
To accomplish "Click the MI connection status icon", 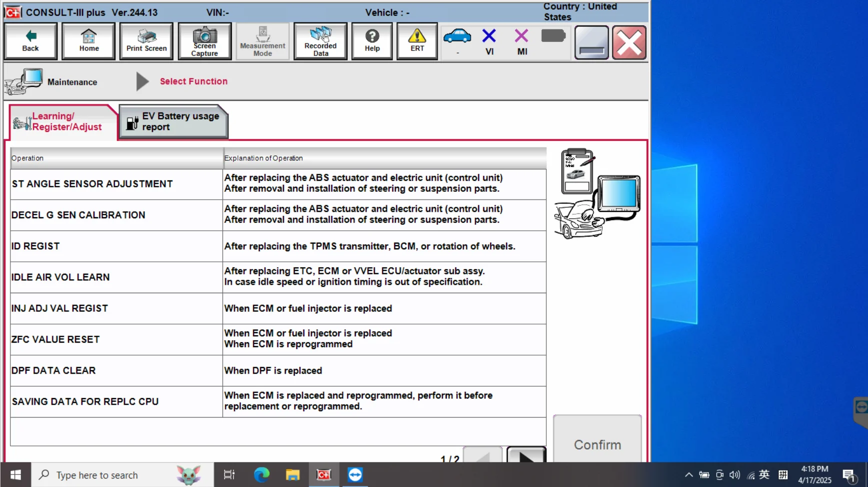I will [521, 41].
